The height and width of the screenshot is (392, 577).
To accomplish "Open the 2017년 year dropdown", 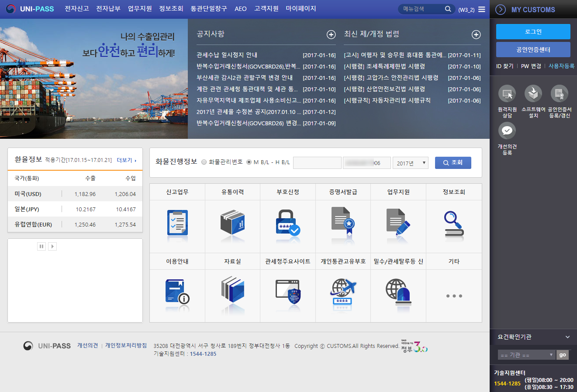I will (410, 163).
